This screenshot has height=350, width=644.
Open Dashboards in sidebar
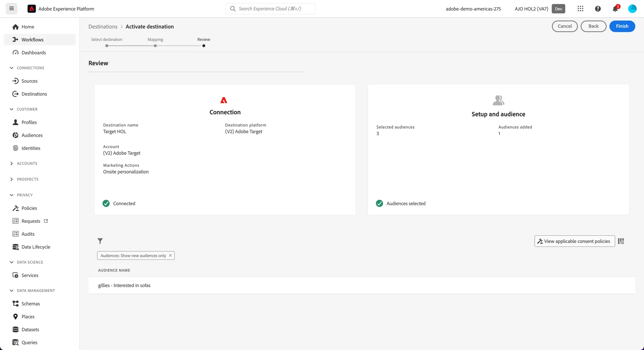[x=40, y=52]
